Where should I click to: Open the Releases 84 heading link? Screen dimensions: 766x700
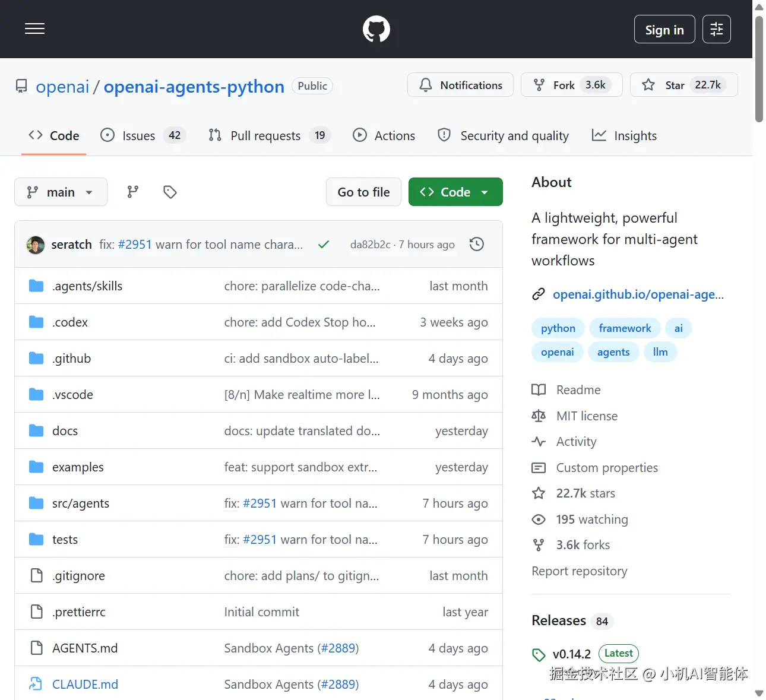coord(572,620)
